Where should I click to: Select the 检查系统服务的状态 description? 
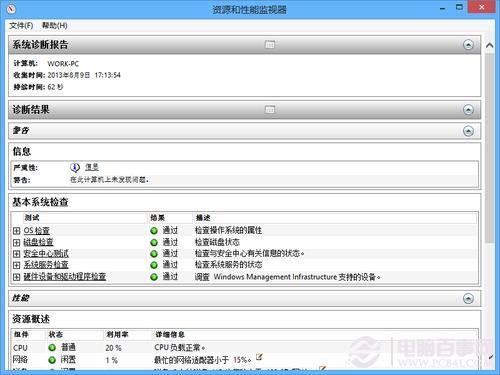click(x=228, y=265)
